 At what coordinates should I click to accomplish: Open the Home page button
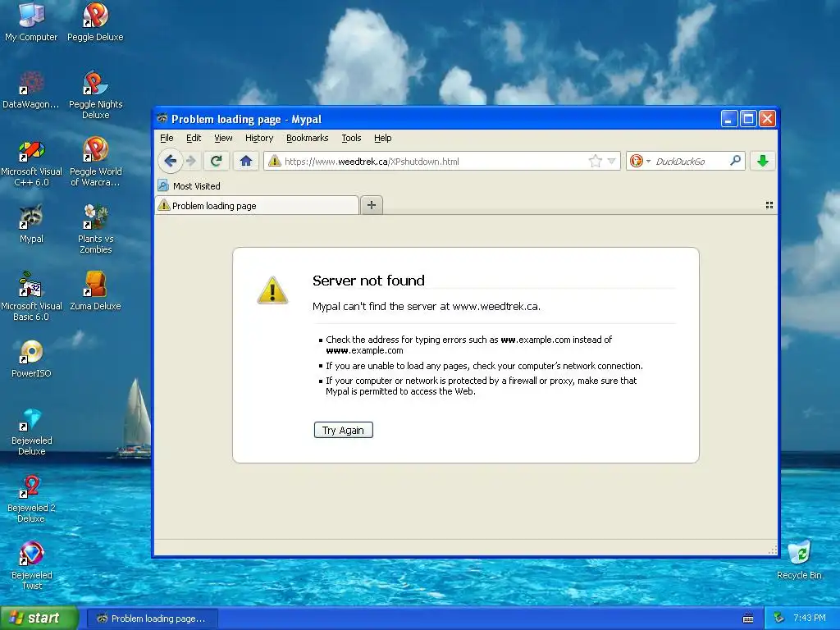246,161
